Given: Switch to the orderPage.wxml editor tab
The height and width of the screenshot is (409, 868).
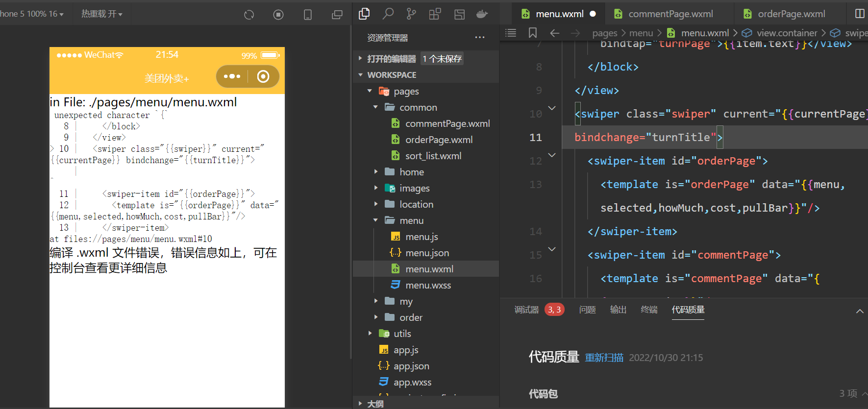Looking at the screenshot, I should (x=791, y=14).
